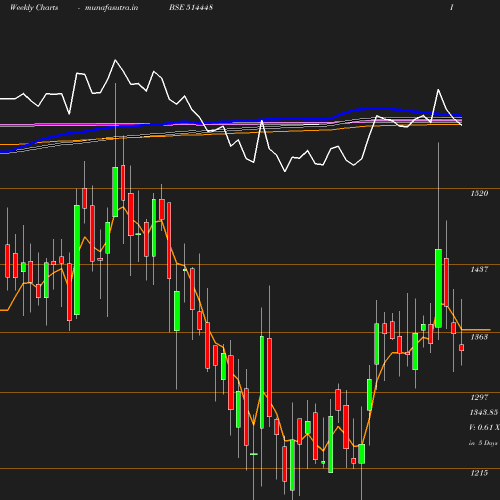This screenshot has width=500, height=500.
Task: Click the munafasutra.in label
Action: coord(111,7)
